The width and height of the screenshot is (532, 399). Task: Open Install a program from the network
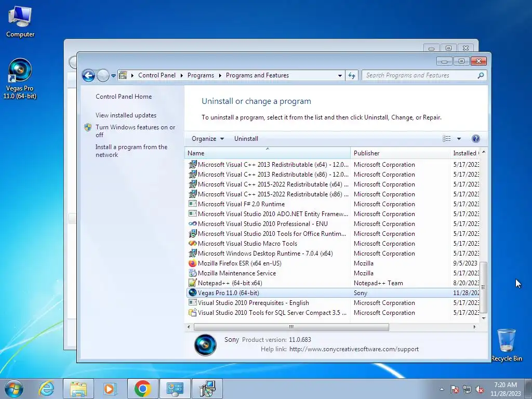point(131,151)
